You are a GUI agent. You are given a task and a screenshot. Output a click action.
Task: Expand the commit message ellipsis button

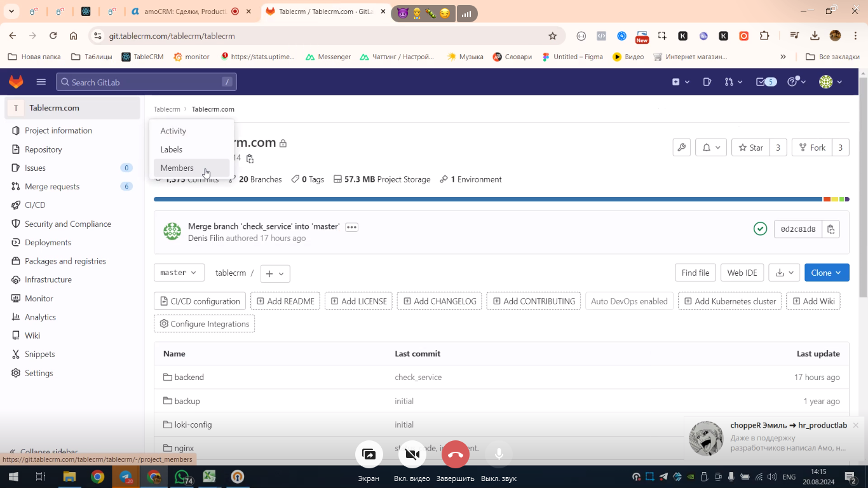[351, 227]
